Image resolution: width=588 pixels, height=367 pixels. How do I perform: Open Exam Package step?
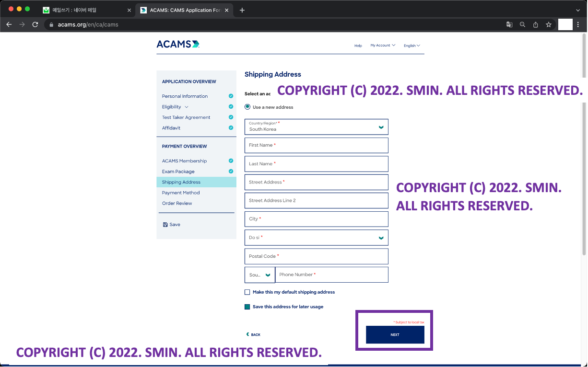click(178, 172)
